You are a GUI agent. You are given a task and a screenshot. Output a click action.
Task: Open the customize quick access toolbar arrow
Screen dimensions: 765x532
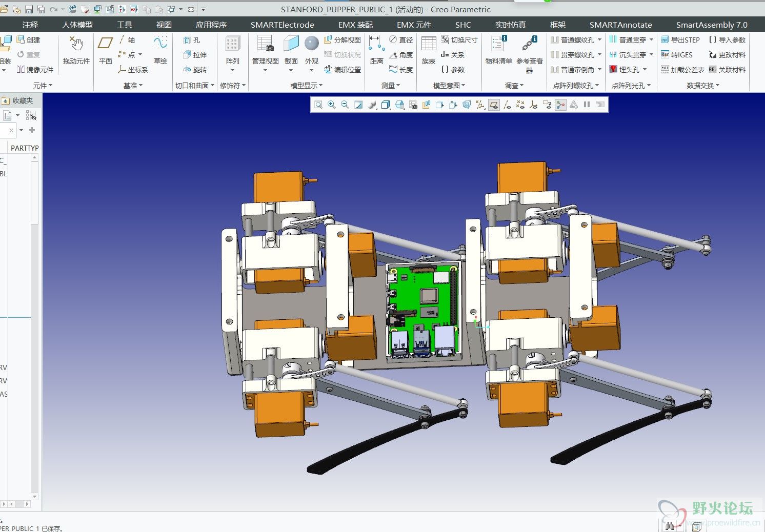203,9
